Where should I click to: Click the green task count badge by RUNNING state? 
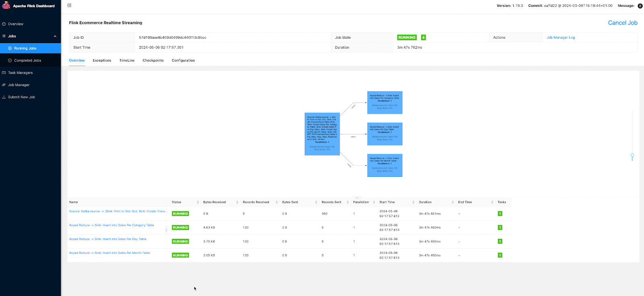(x=423, y=37)
